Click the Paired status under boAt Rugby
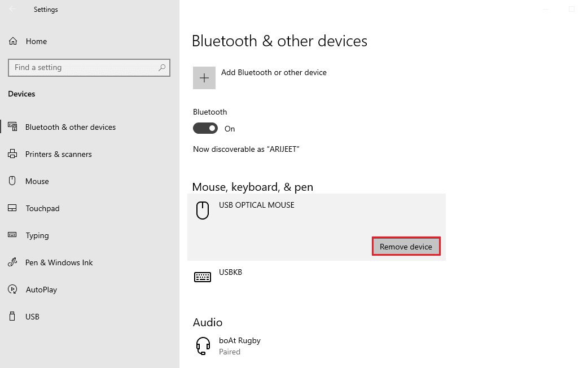 [230, 352]
